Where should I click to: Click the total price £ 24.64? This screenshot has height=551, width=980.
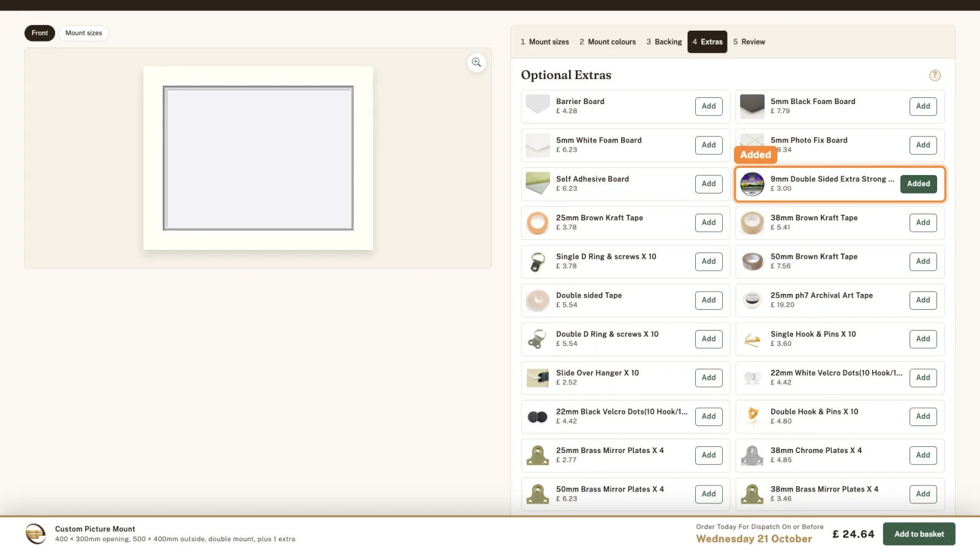coord(853,534)
